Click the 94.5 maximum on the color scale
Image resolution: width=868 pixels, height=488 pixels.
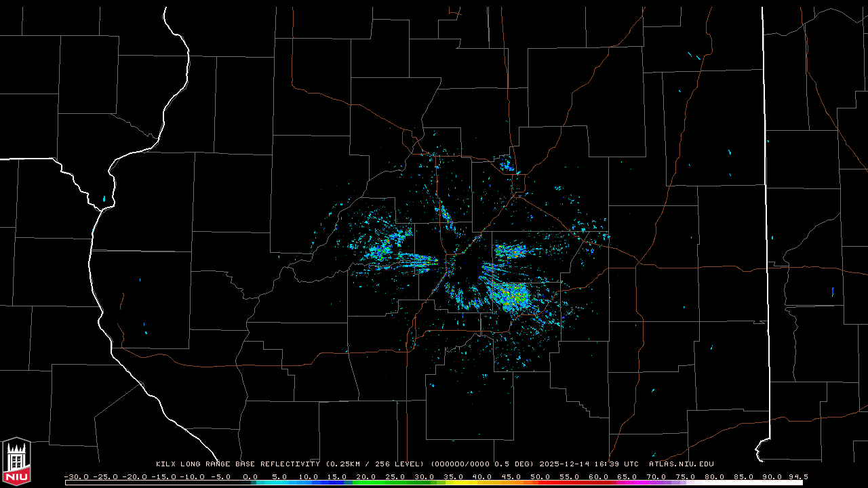click(797, 476)
